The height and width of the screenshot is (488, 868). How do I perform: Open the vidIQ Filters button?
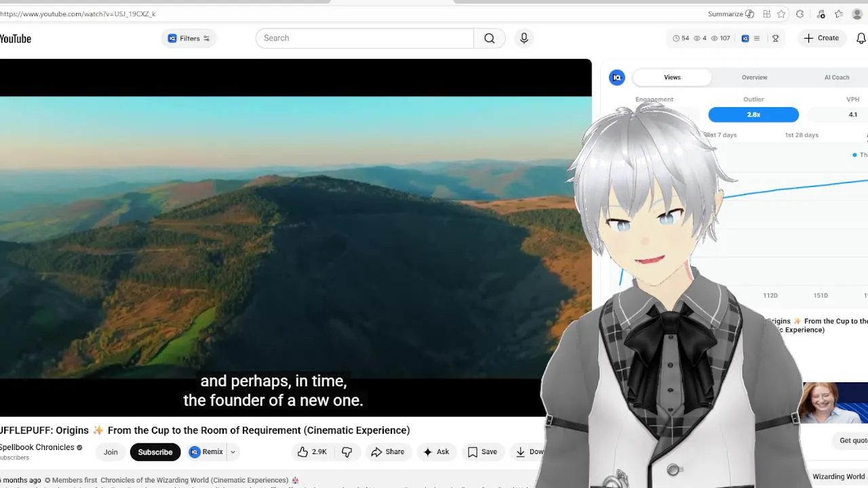pyautogui.click(x=189, y=39)
